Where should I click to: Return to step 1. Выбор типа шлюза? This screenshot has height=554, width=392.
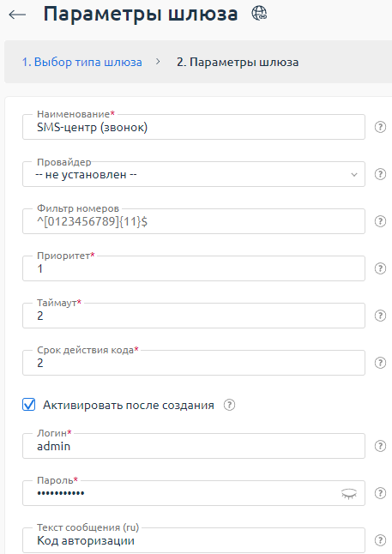tap(82, 63)
